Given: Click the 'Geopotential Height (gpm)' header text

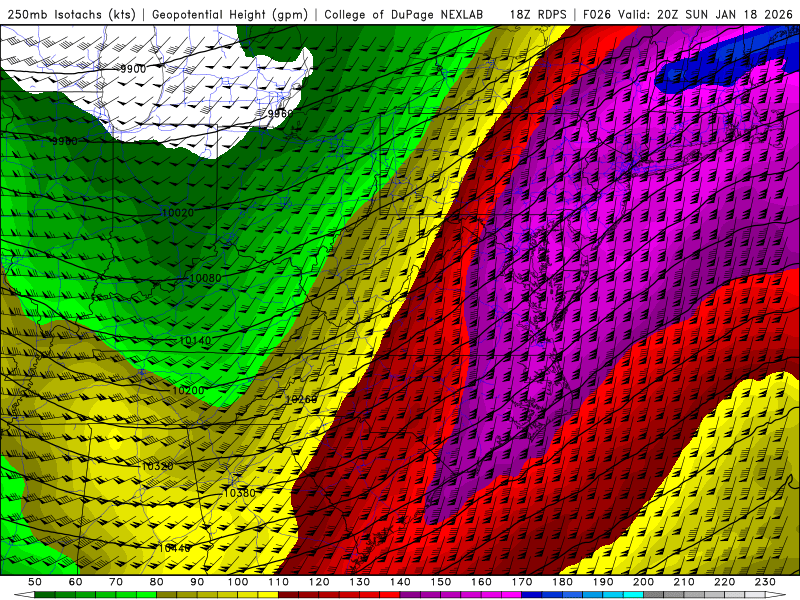Looking at the screenshot, I should 230,15.
